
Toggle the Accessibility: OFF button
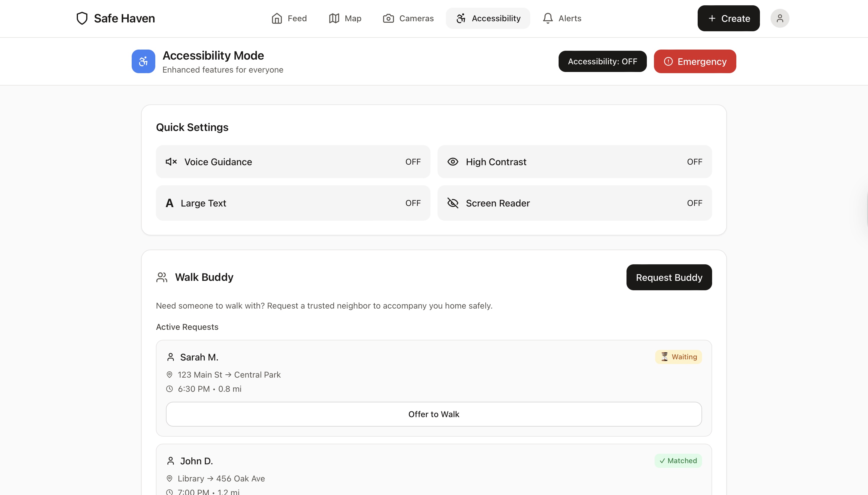coord(602,62)
